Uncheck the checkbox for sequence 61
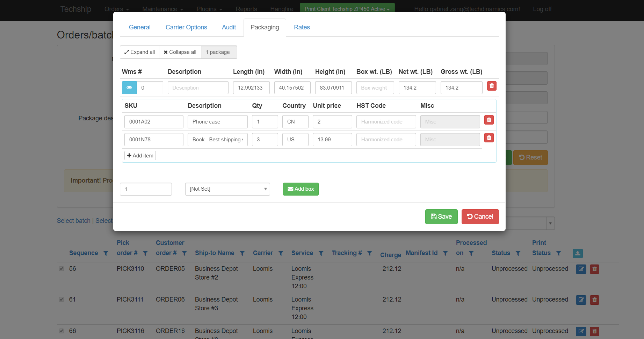The height and width of the screenshot is (339, 644). (x=61, y=299)
